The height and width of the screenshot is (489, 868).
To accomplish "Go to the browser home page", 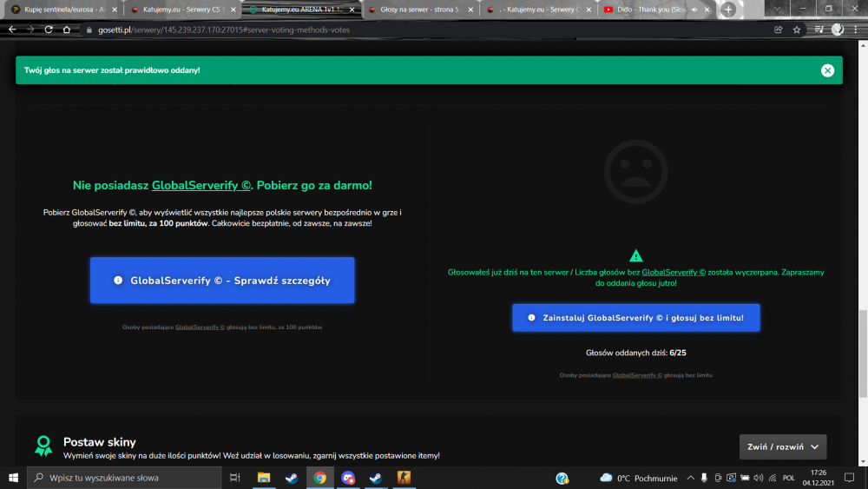I will pos(67,30).
